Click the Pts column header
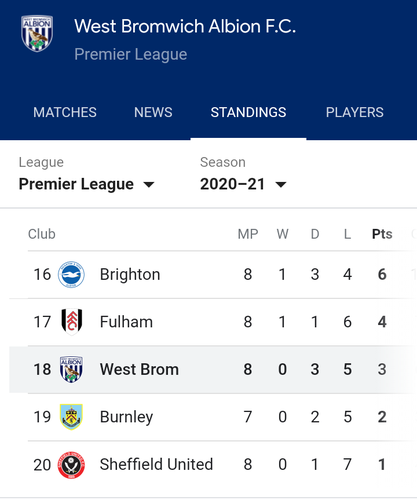Image resolution: width=417 pixels, height=500 pixels. click(x=382, y=234)
